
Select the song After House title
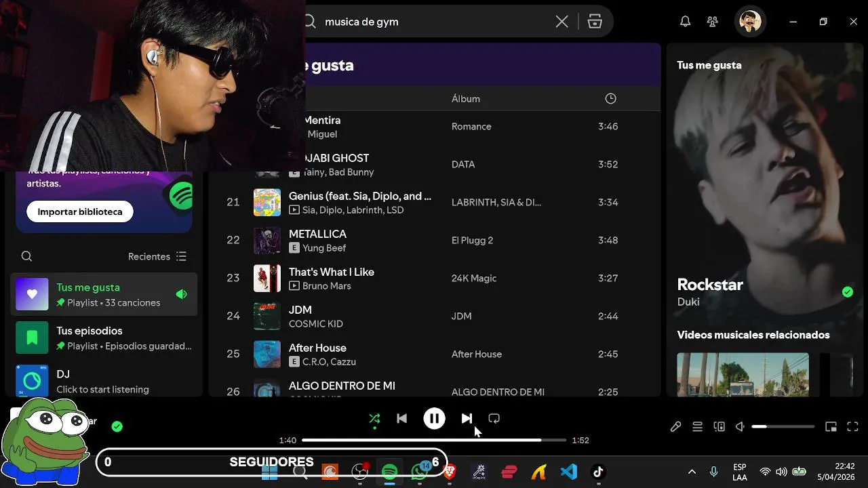[317, 348]
